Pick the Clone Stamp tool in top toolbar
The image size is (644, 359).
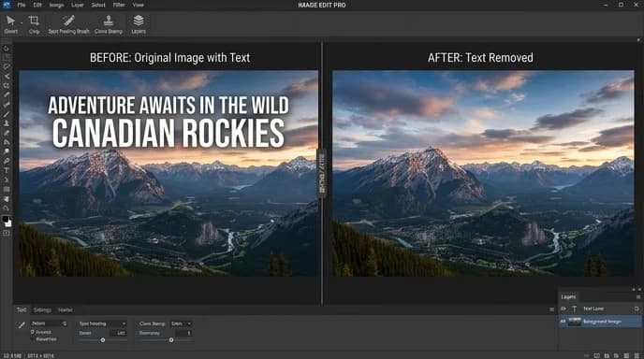pyautogui.click(x=109, y=23)
